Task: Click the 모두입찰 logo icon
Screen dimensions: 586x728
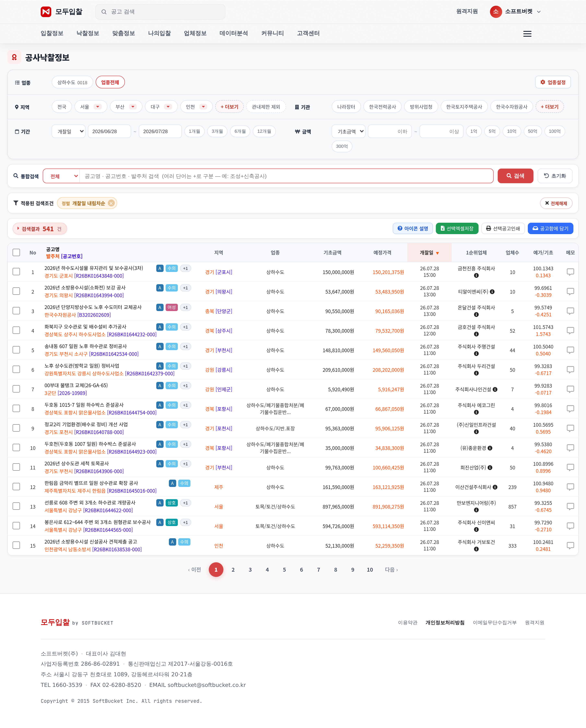Action: 46,12
